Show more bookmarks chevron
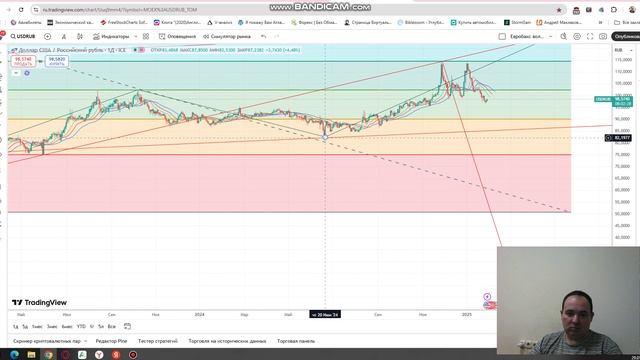Screen dimensions: 640x360 click(x=600, y=22)
